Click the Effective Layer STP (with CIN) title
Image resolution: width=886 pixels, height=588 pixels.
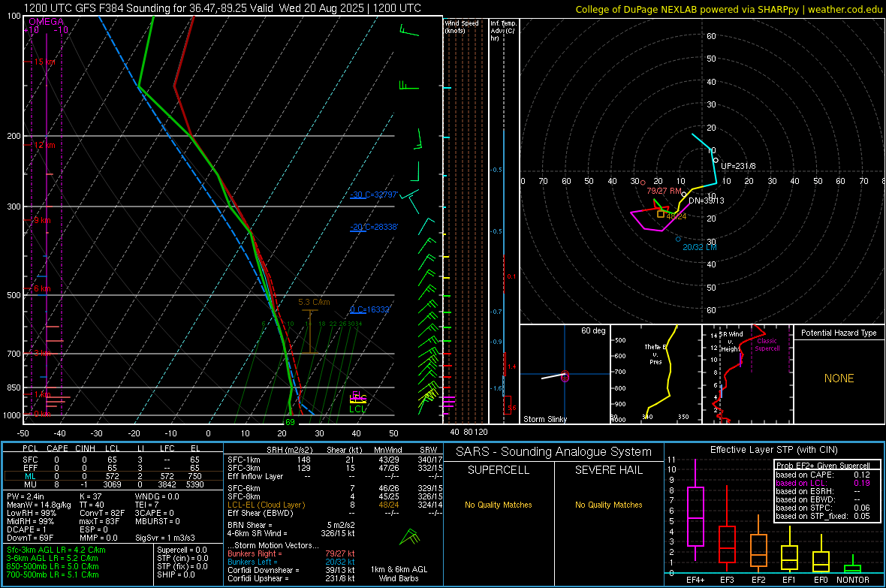773,450
